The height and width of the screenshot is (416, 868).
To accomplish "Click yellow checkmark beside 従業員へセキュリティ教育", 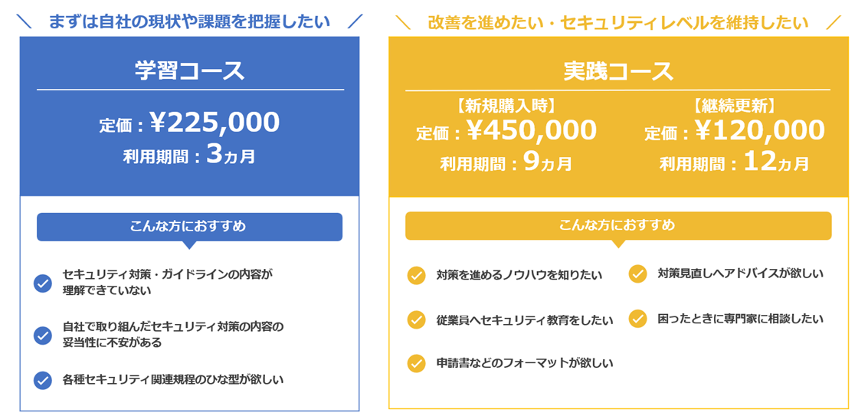I will pyautogui.click(x=416, y=319).
